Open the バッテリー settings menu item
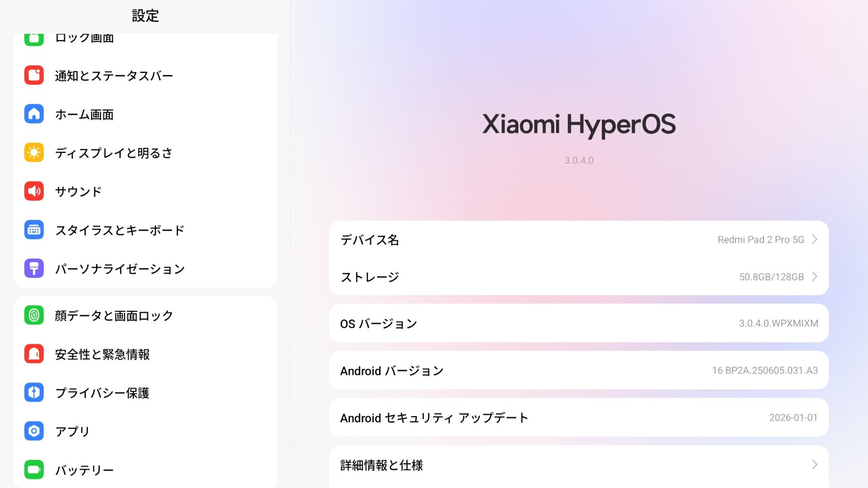This screenshot has height=488, width=868. pos(84,470)
